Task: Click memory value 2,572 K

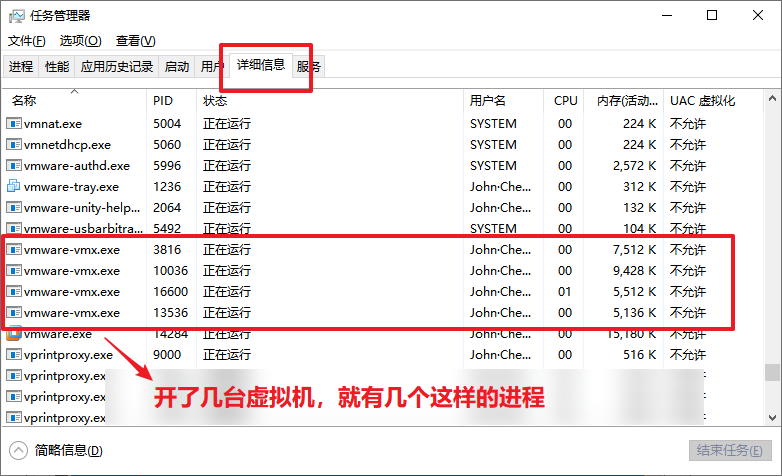Action: click(x=634, y=166)
